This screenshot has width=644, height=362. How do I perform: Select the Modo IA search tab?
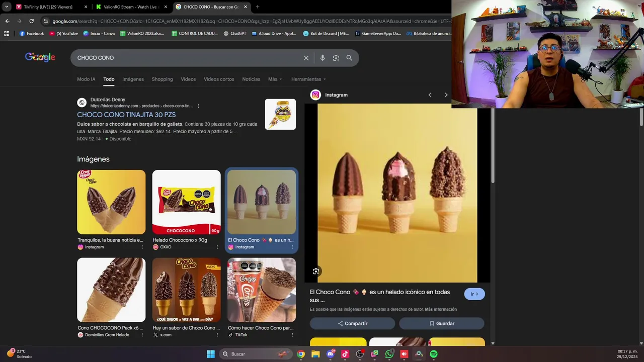coord(86,79)
